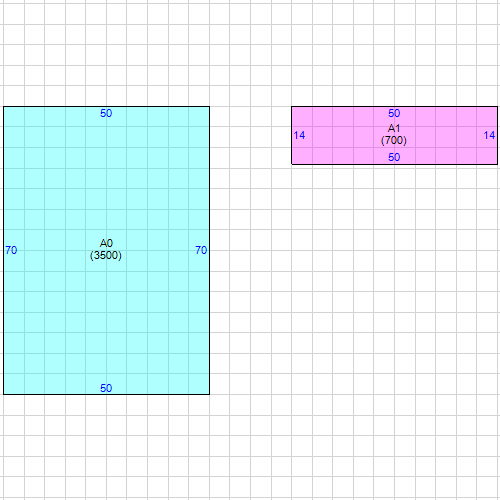Click the bottom edge label 50 of A1
Screen dimensions: 500x500
[x=394, y=157]
